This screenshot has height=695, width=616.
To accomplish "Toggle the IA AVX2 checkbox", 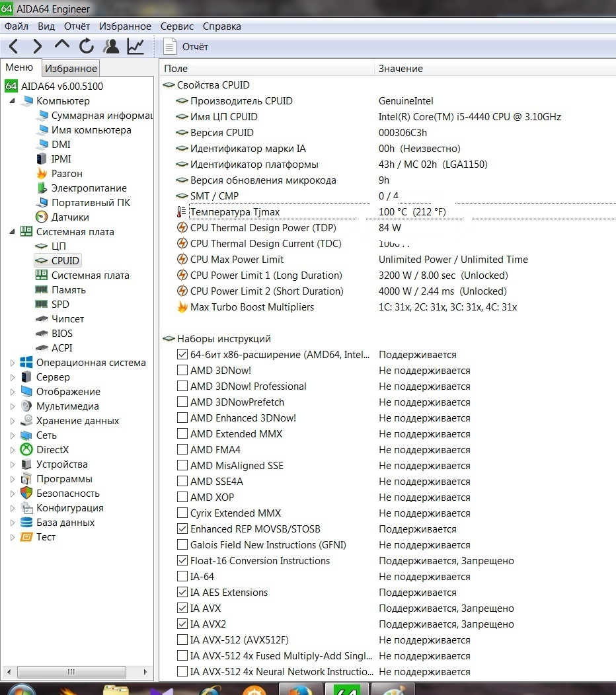I will click(182, 624).
